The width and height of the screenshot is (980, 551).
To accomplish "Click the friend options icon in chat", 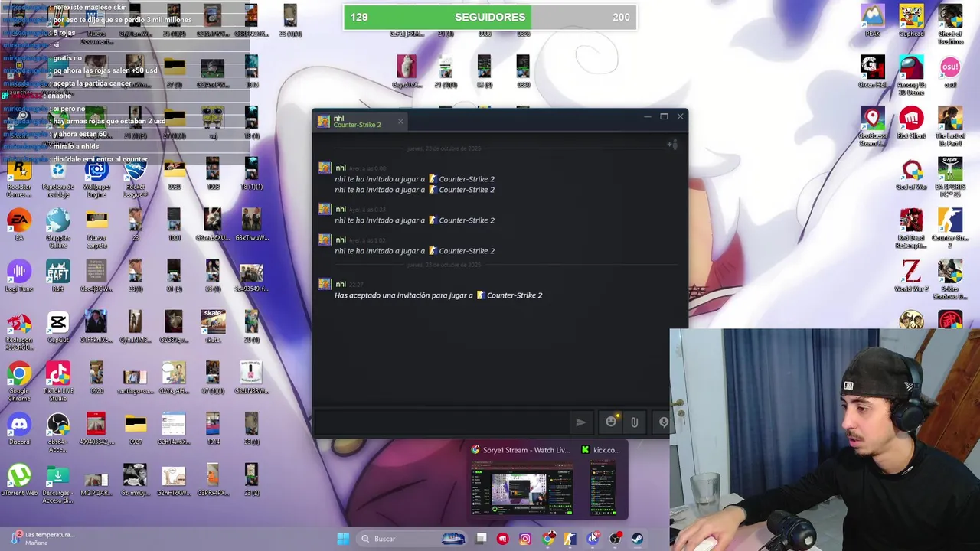I will point(671,144).
